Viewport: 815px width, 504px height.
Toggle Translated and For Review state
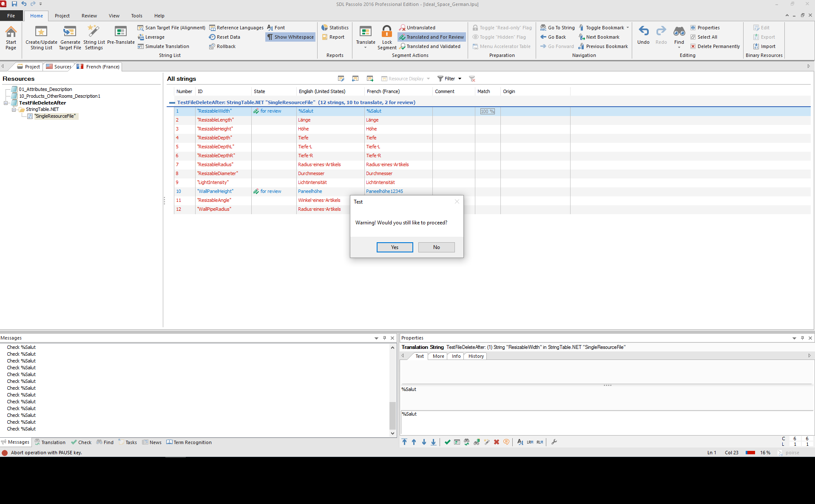click(432, 37)
